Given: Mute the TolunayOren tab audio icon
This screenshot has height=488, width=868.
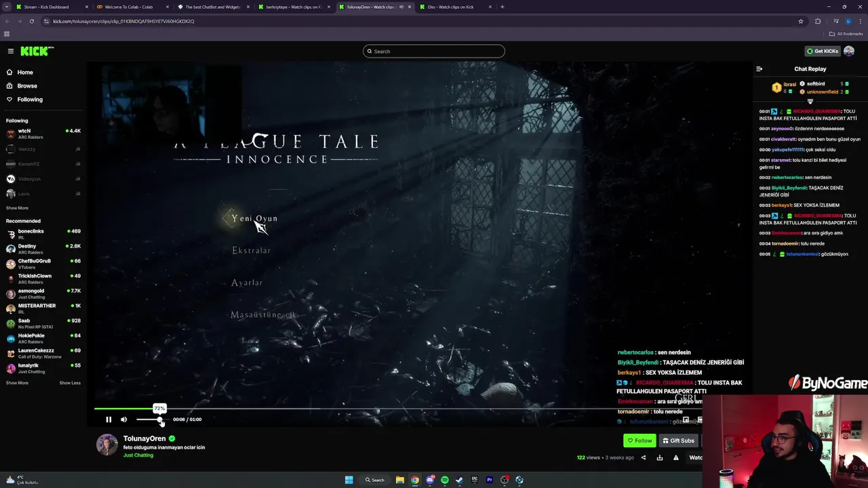Looking at the screenshot, I should [401, 7].
